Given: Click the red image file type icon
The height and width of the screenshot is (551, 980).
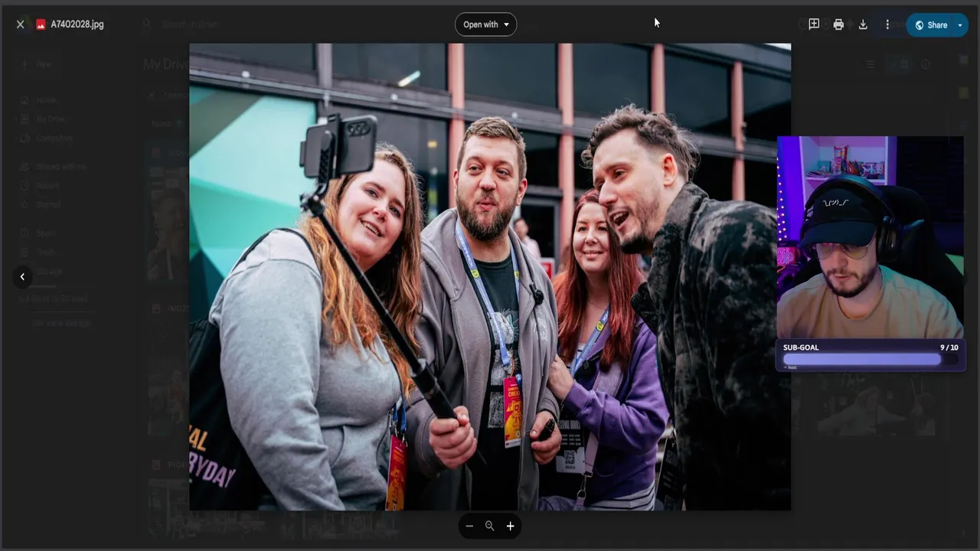Looking at the screenshot, I should pos(41,24).
